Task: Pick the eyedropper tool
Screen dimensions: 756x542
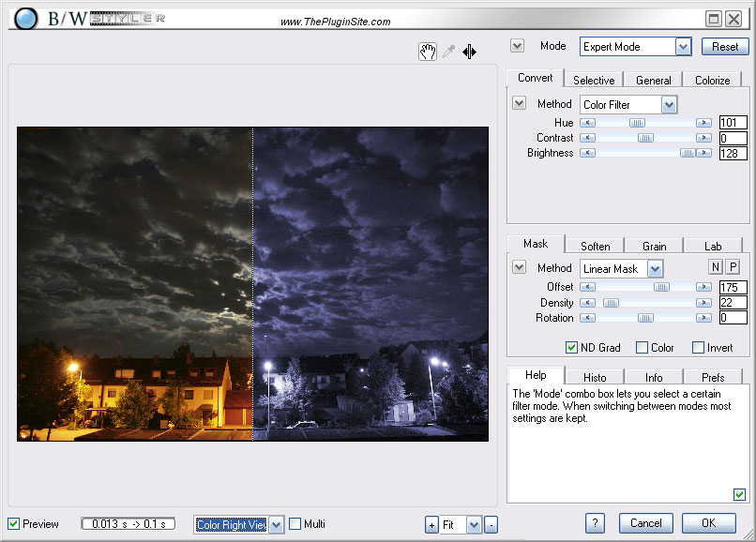Action: point(448,53)
